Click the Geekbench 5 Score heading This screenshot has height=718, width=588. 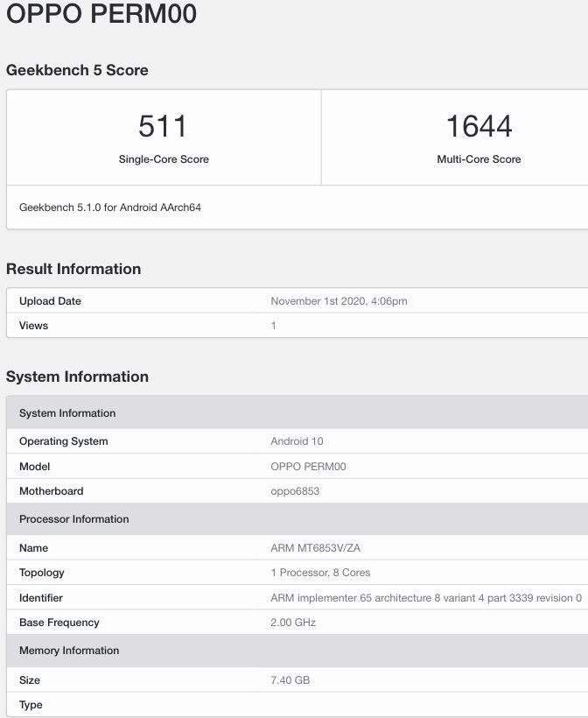pos(77,70)
